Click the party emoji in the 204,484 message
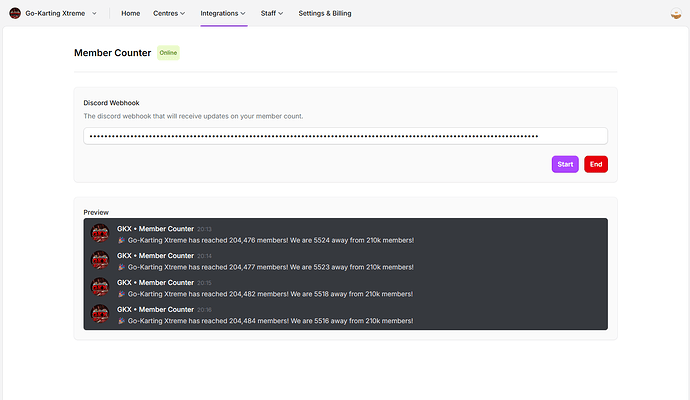Screen dimensions: 690x400 tap(121, 321)
